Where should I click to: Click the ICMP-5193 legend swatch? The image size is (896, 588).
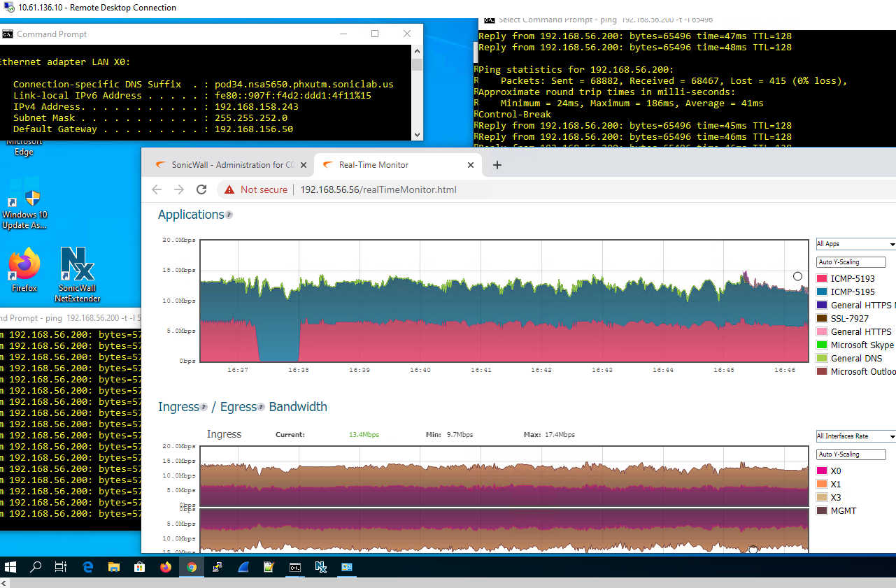tap(822, 279)
